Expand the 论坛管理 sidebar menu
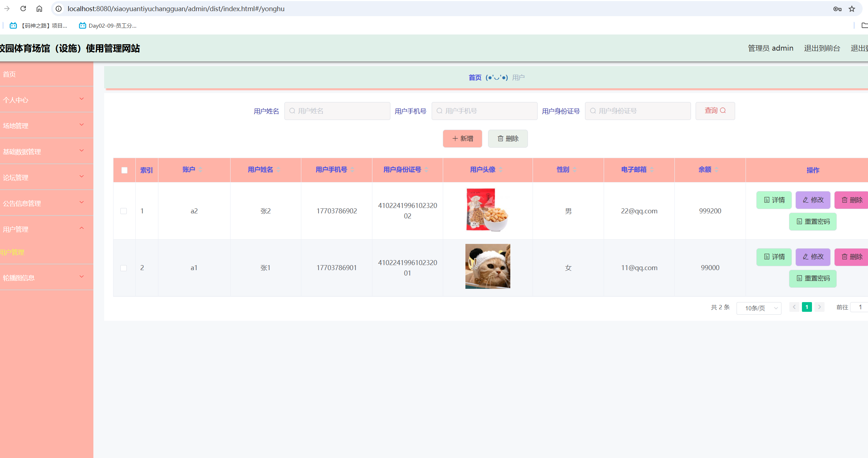The image size is (868, 458). coord(47,177)
